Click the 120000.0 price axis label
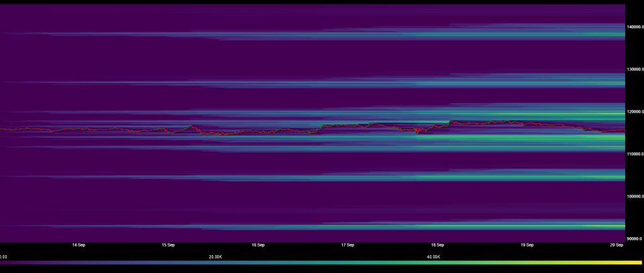 [635, 111]
